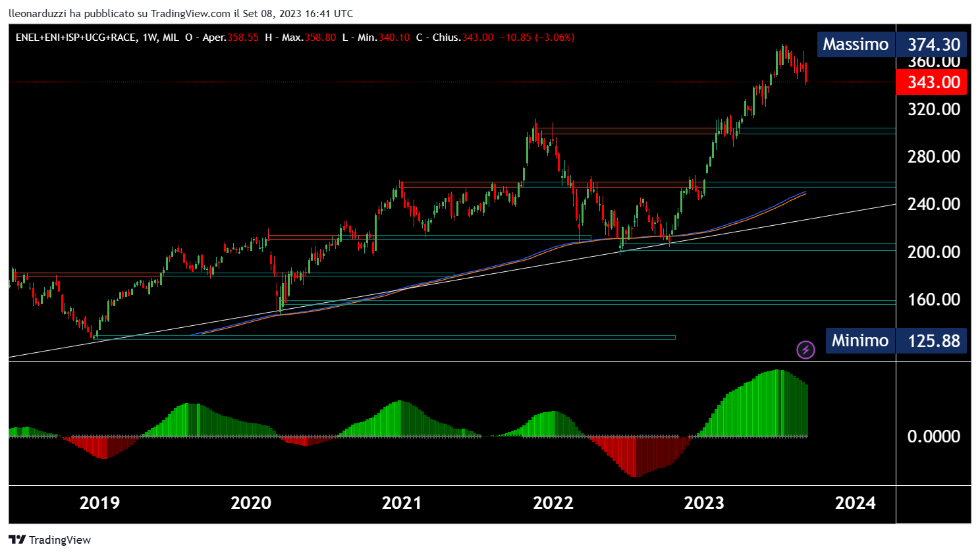Click the ENEL+ENI+ISP+UCG+RACE symbol label
This screenshot has width=980, height=555.
coord(76,38)
